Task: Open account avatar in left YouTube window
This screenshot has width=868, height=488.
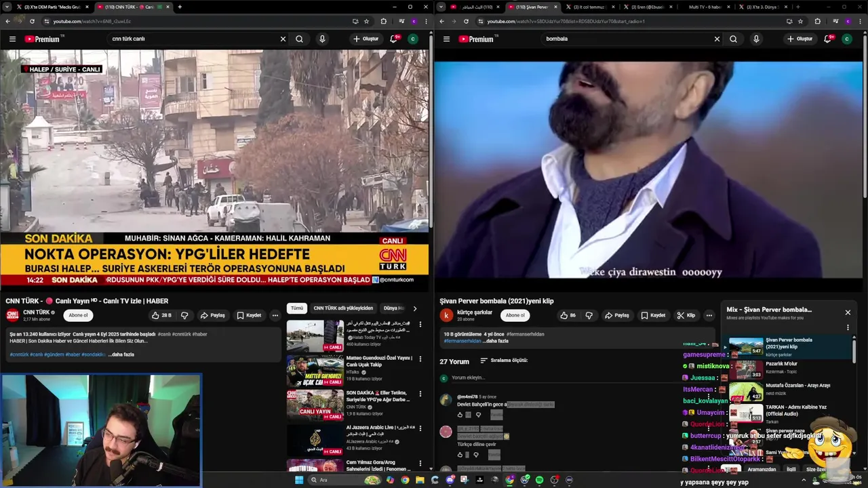Action: pos(412,39)
